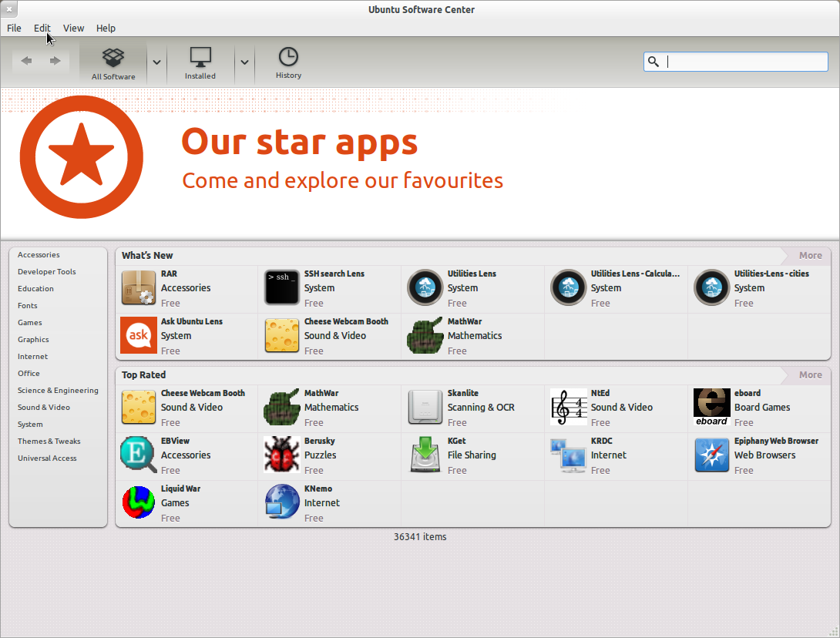The height and width of the screenshot is (638, 840).
Task: Expand the Installed dropdown arrow
Action: coord(244,62)
